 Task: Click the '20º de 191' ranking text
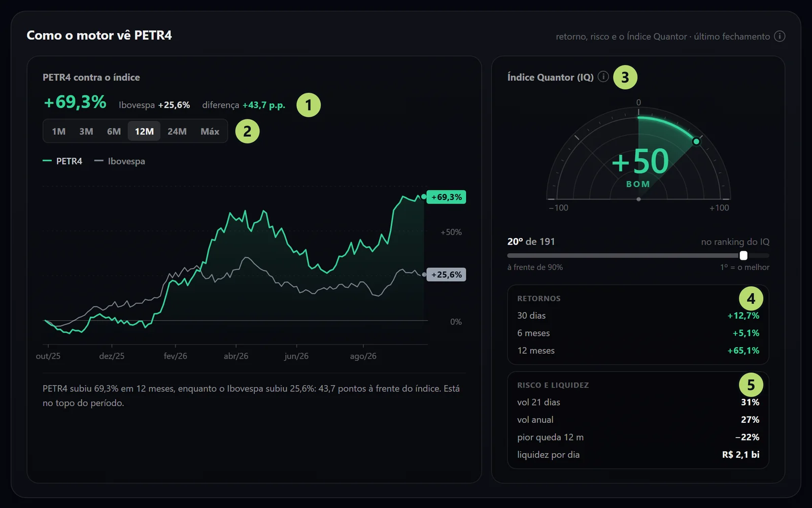[531, 242]
